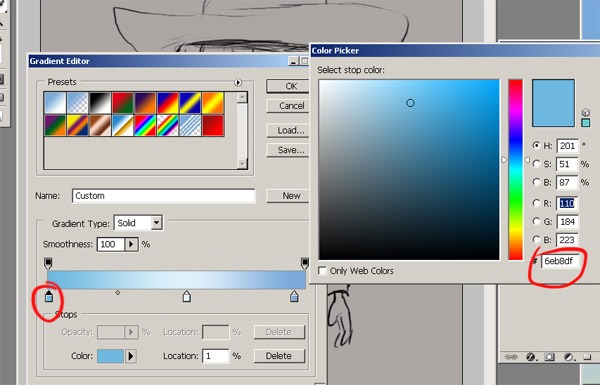Click the add layer mask icon
Screen dimensions: 600x385
549,357
